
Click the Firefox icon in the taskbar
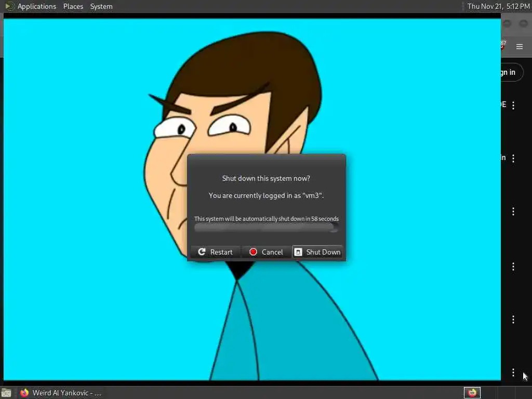pos(24,393)
